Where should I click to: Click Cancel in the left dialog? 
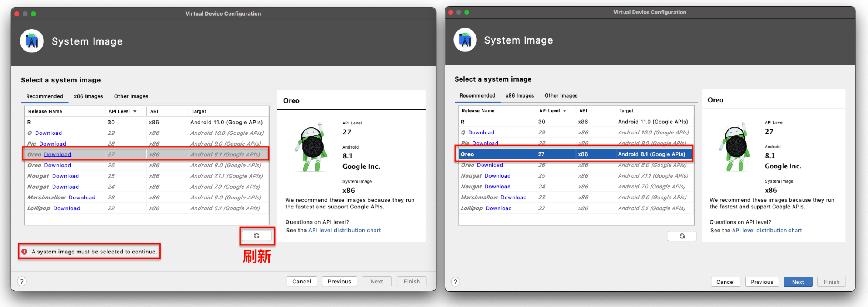click(301, 282)
